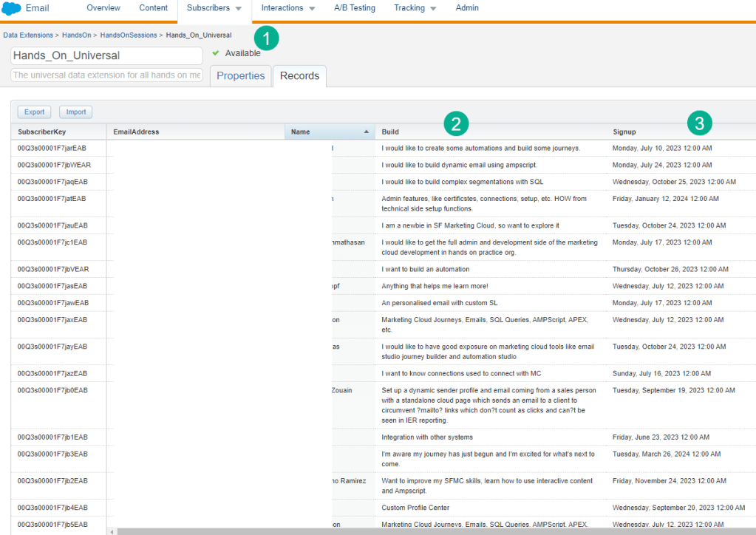Click the green number 2 marker
The image size is (756, 535).
pyautogui.click(x=456, y=123)
